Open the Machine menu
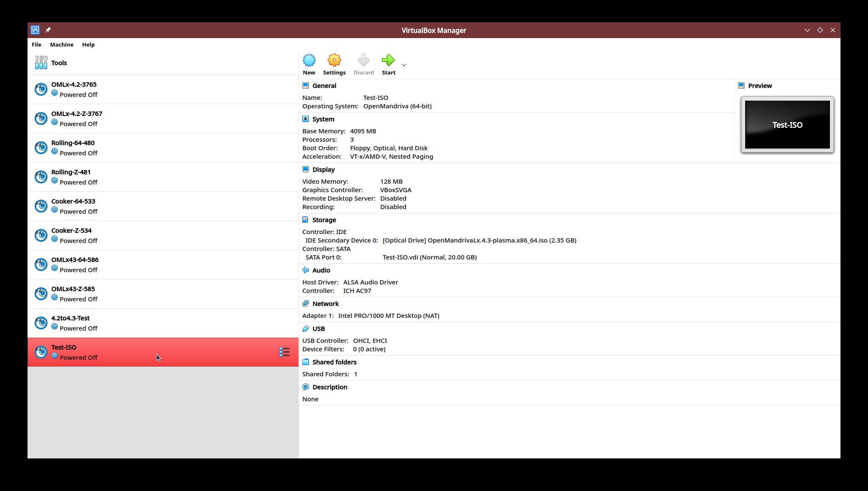868x491 pixels. click(x=62, y=44)
